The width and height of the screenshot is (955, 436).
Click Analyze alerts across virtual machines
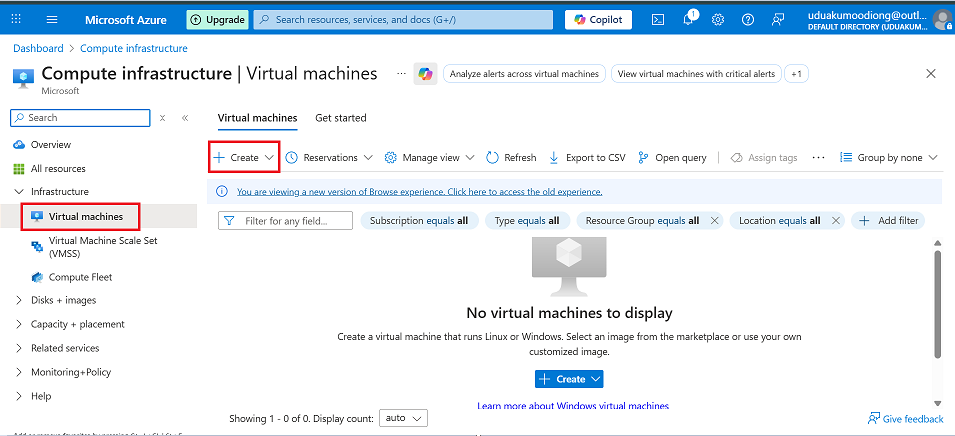tap(524, 74)
